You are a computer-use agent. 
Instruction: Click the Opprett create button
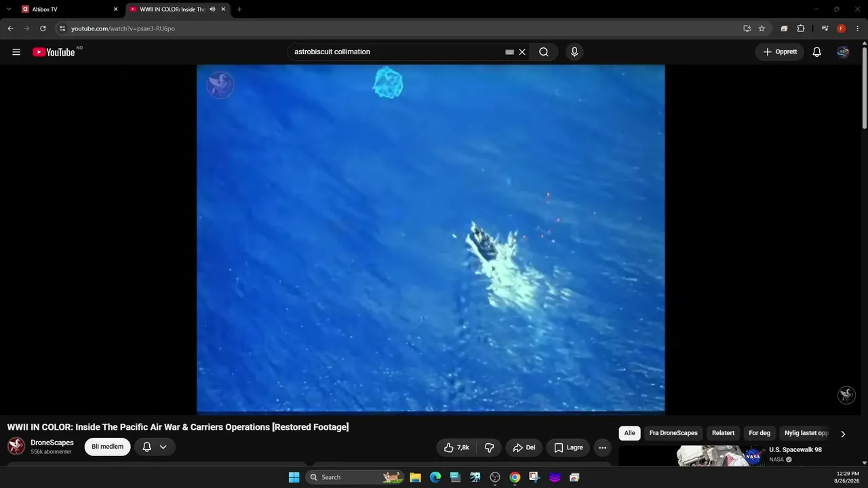pyautogui.click(x=780, y=52)
